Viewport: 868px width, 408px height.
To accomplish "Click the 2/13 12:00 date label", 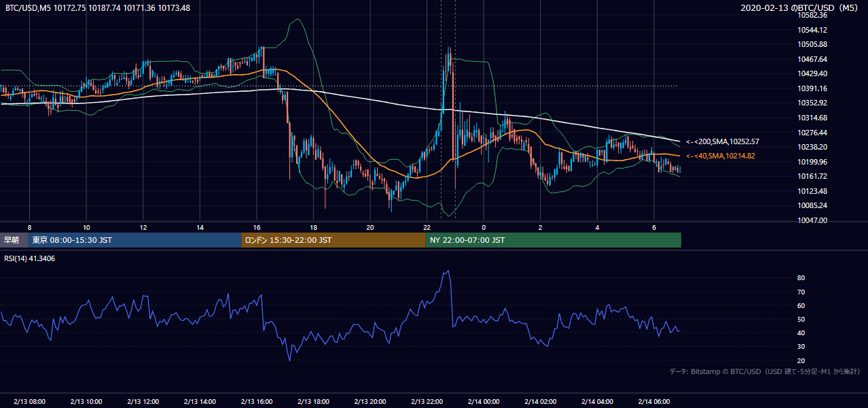I will click(x=143, y=402).
